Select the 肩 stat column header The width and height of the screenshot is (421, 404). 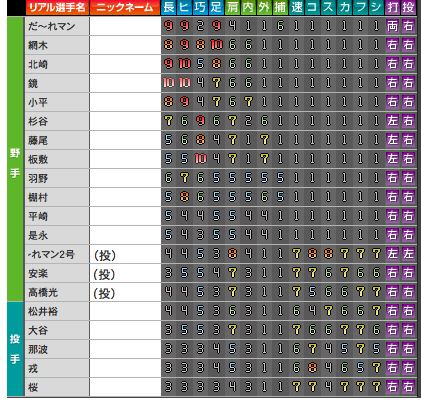click(232, 7)
